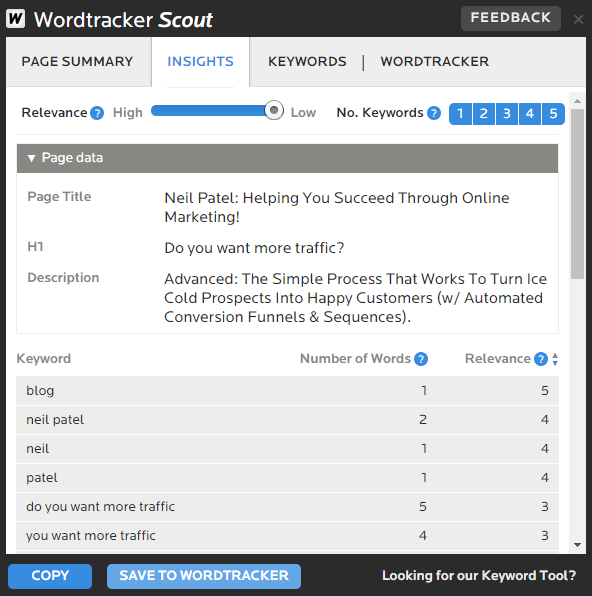Sort keywords by Relevance column arrows

tap(555, 359)
